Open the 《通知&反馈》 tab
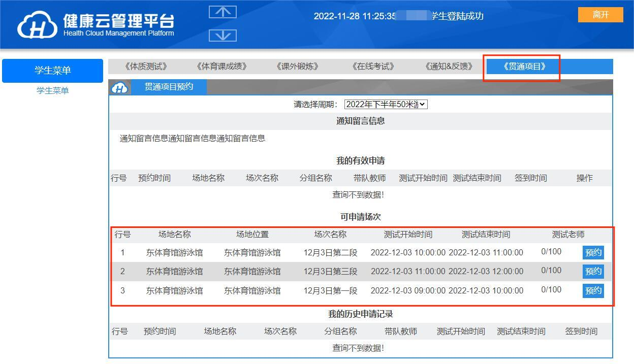Screen dimensions: 634x364 point(449,67)
